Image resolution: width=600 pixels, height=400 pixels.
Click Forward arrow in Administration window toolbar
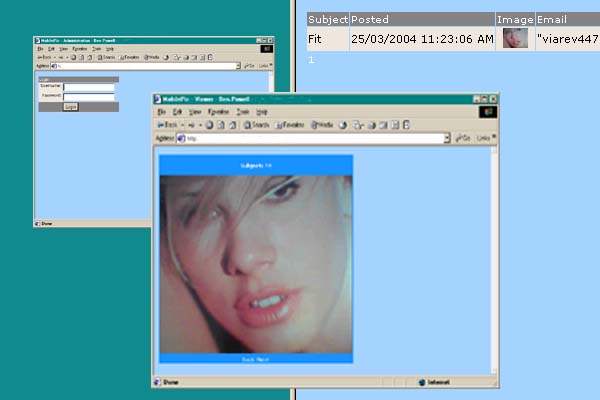(61, 57)
